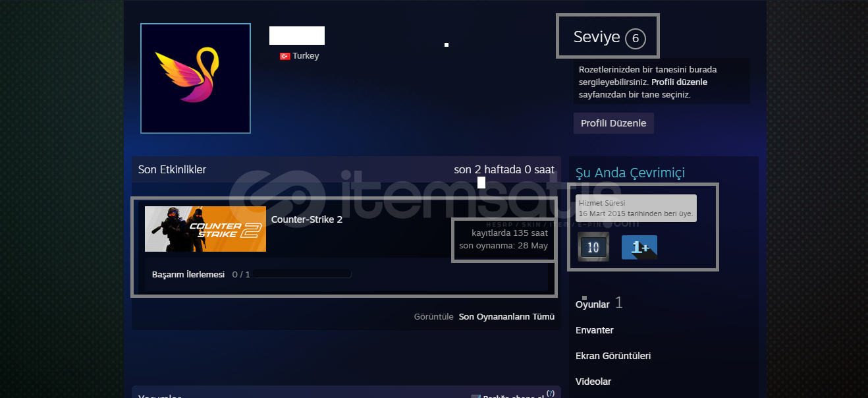Open the Son Oynananların Tümü link

click(506, 316)
